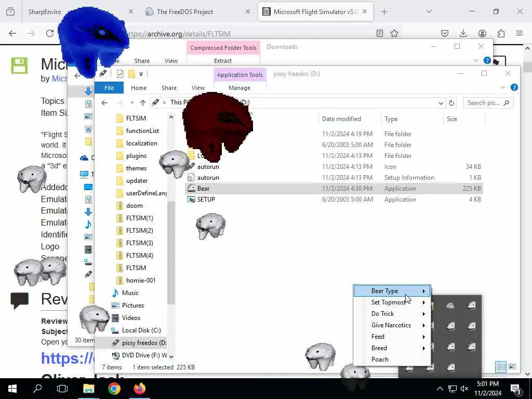Open the Bear Type submenu
Screen dimensions: 532x399
click(x=392, y=291)
